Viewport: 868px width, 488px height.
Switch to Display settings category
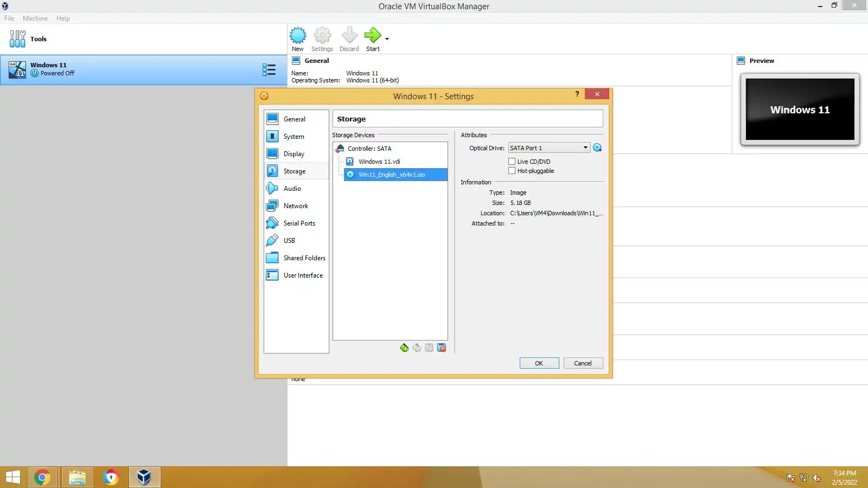click(x=296, y=154)
